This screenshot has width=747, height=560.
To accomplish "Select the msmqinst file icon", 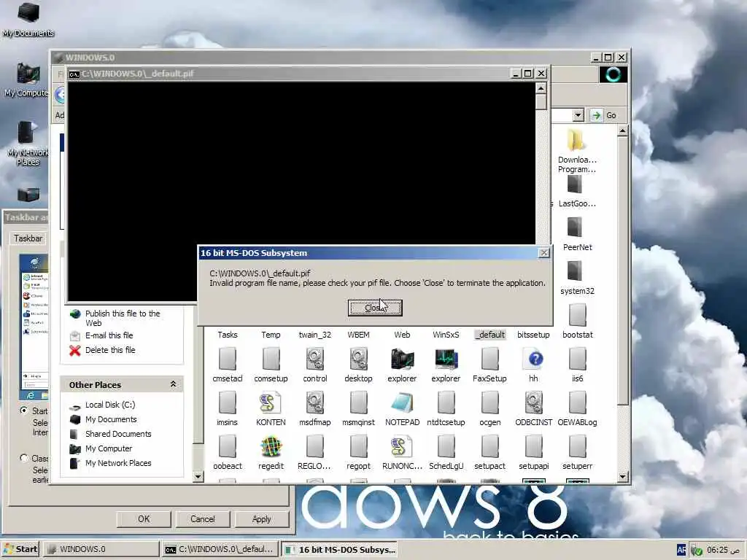I will click(358, 402).
